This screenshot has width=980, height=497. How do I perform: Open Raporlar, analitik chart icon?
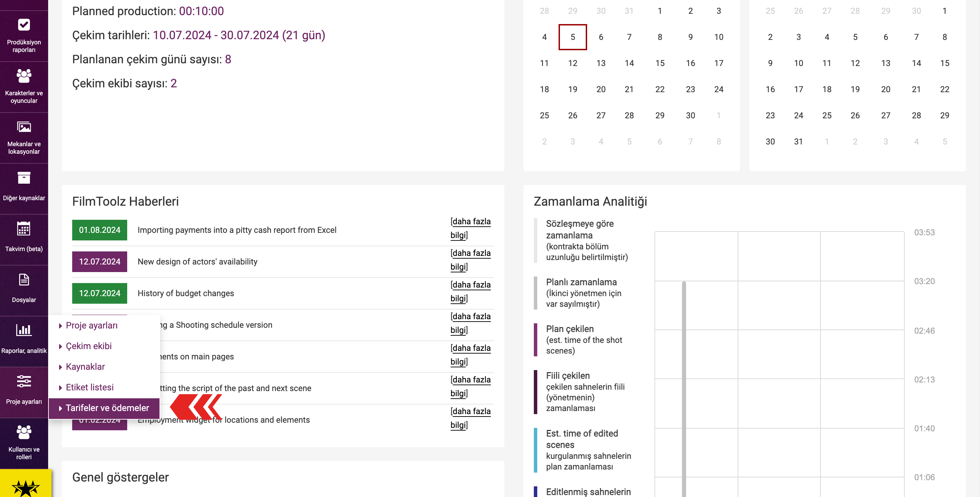tap(24, 330)
